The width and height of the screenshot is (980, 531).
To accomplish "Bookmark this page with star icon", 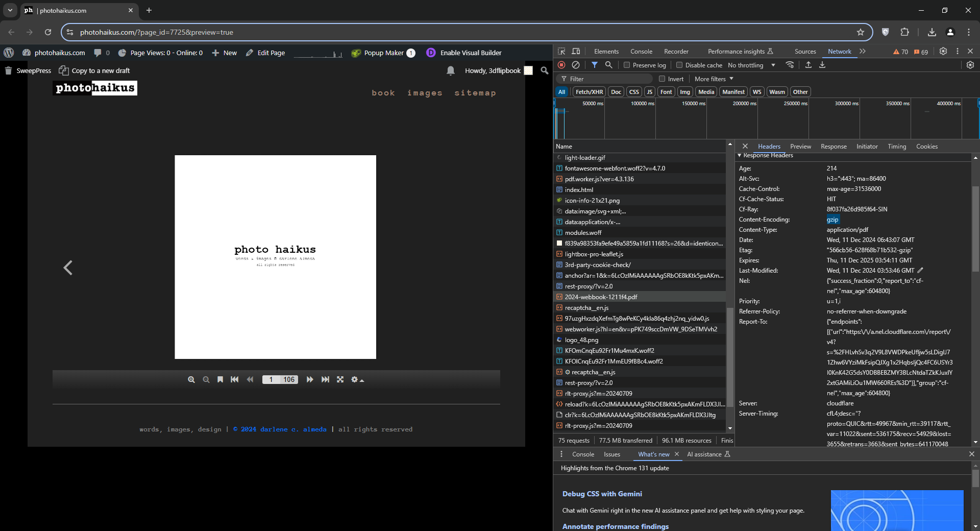I will (x=861, y=32).
